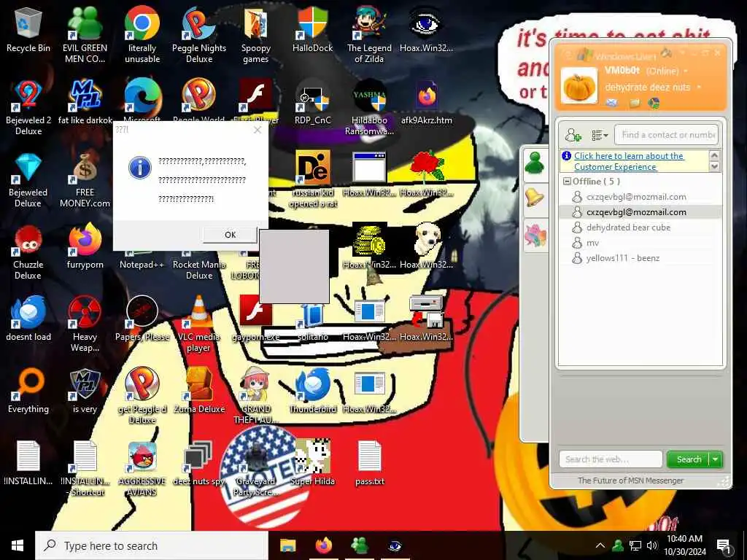Launch the Peggle Nights Deluxe shortcut
747x560 pixels.
(199, 35)
